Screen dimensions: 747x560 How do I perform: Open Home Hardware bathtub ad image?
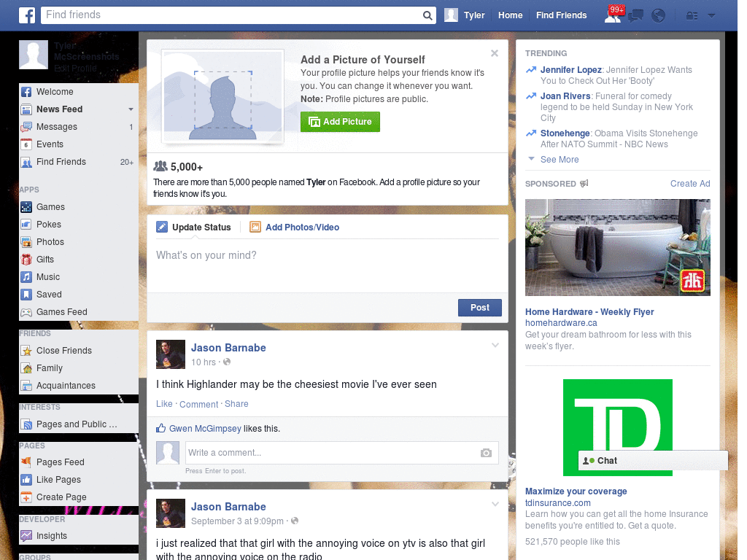pos(617,248)
